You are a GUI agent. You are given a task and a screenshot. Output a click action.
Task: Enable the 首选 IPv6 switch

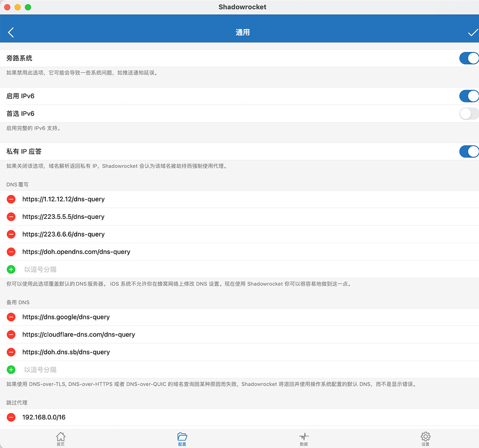click(x=469, y=114)
